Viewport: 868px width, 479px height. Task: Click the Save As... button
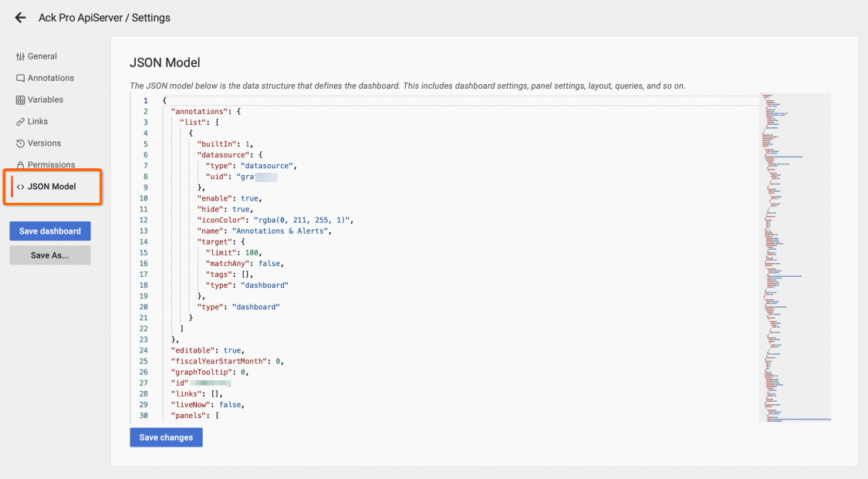tap(50, 255)
